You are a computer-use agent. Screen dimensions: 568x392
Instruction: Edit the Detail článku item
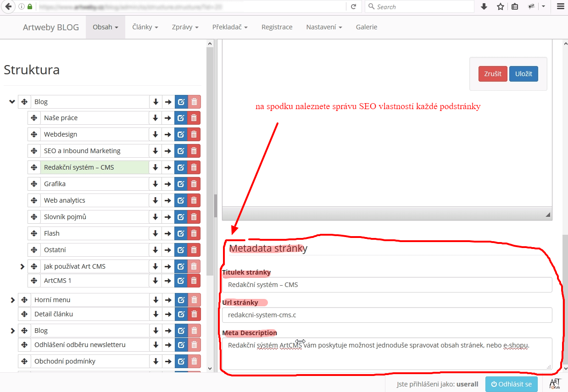click(181, 314)
